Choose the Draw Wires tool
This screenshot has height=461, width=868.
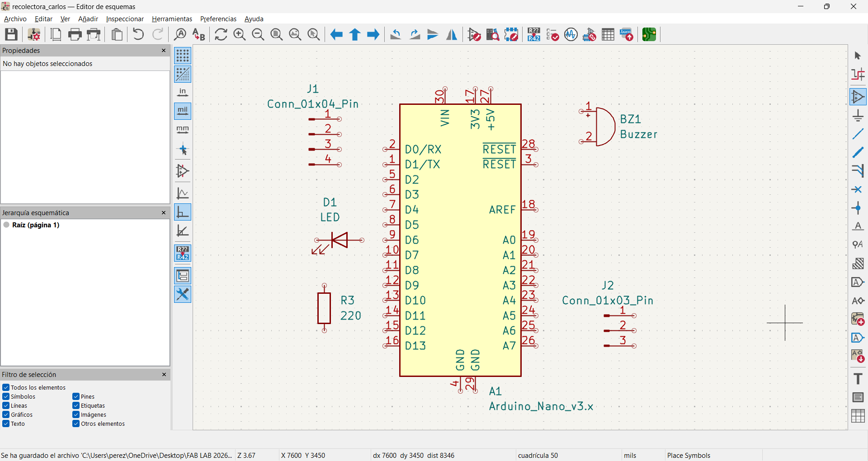858,134
